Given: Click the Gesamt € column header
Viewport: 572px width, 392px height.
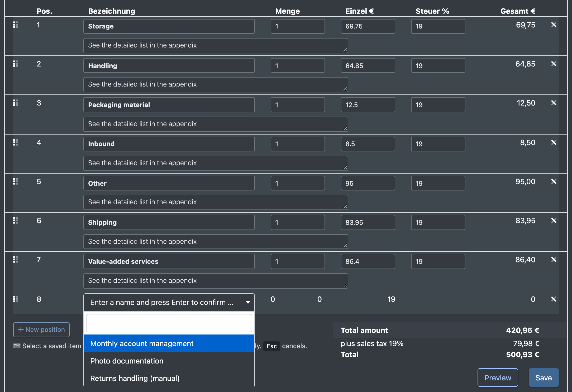Looking at the screenshot, I should click(518, 11).
